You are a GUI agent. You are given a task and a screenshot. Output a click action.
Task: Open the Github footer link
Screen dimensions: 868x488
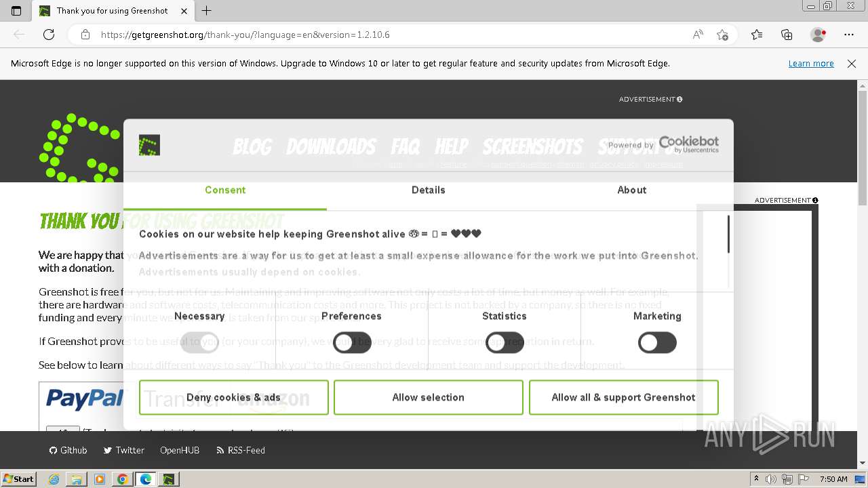[x=68, y=450]
